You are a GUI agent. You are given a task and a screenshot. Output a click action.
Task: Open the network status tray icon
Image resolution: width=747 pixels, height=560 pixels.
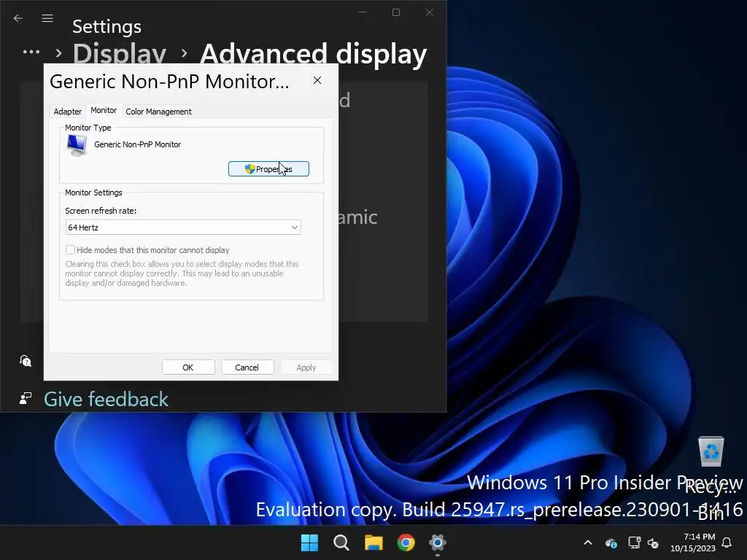pos(634,542)
